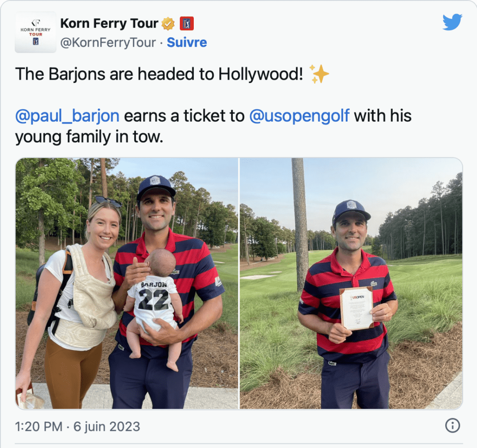Image resolution: width=477 pixels, height=448 pixels.
Task: Click the US Open plaque in photo
Action: tap(356, 308)
